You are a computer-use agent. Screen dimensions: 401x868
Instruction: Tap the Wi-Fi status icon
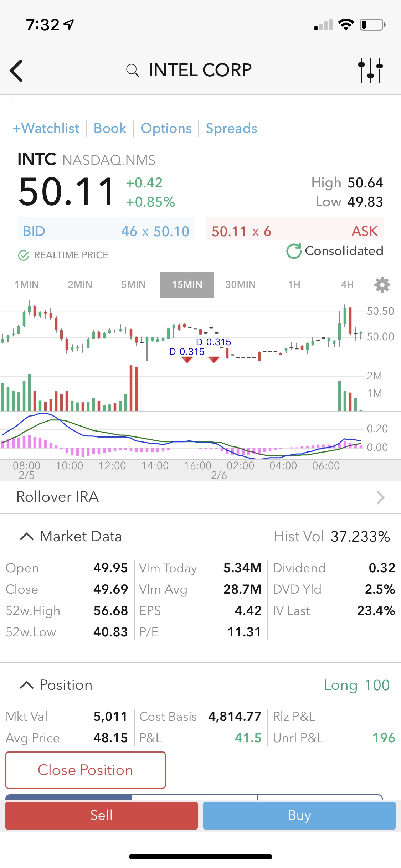tap(346, 25)
